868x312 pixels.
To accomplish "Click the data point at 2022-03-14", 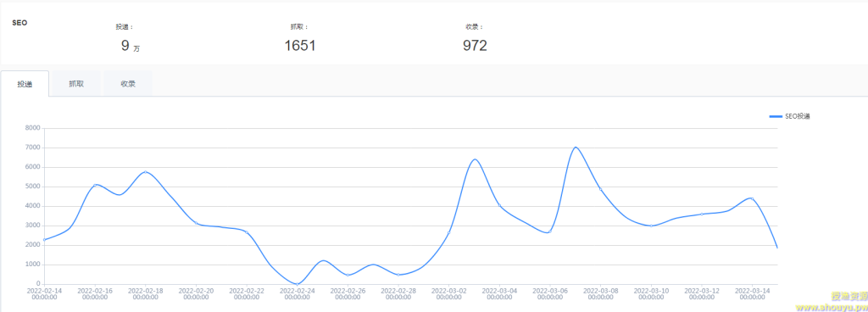I will point(752,198).
